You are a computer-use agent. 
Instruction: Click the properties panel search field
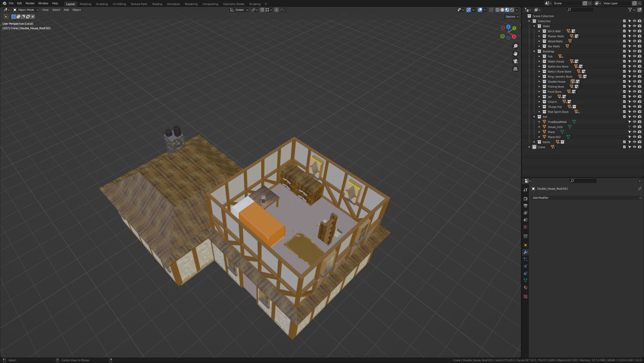(x=583, y=181)
